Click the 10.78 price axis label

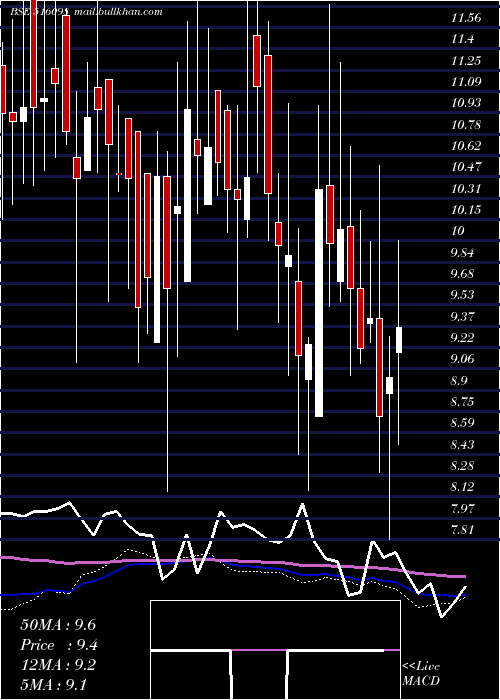(466, 125)
